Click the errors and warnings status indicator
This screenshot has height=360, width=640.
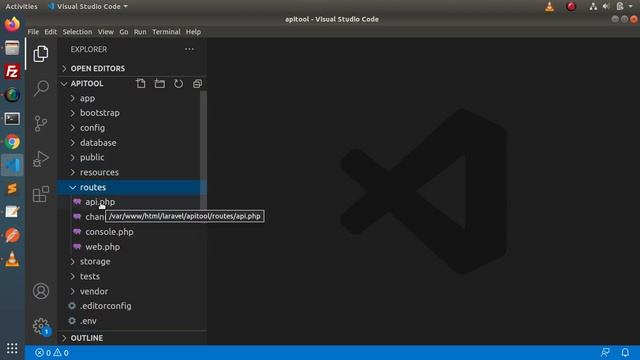[52, 353]
